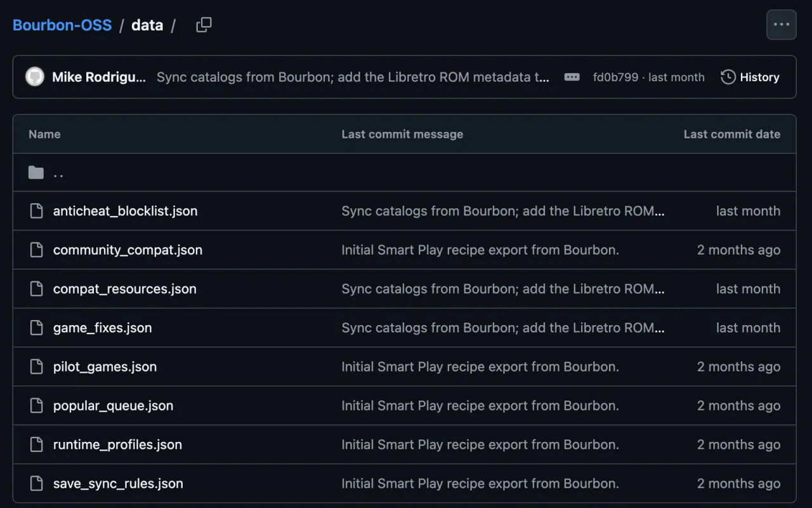Open pilot_games.json file
Screen dimensions: 812x508
click(105, 366)
